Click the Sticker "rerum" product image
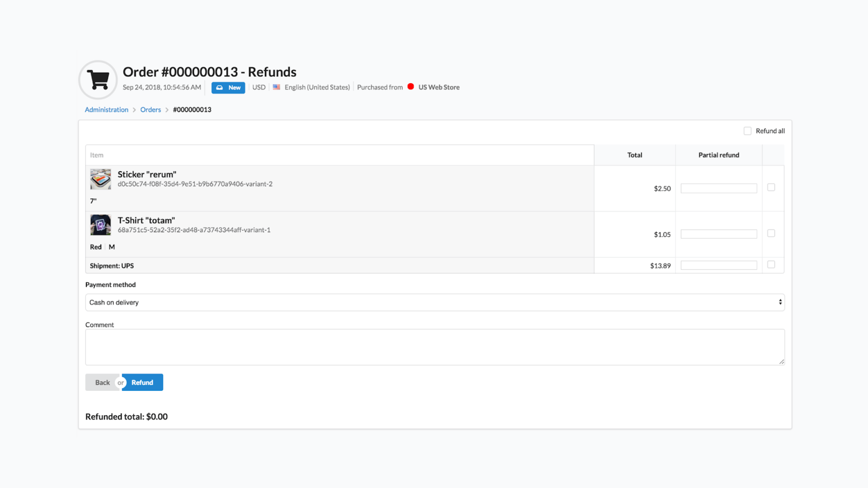This screenshot has height=488, width=868. (x=100, y=179)
